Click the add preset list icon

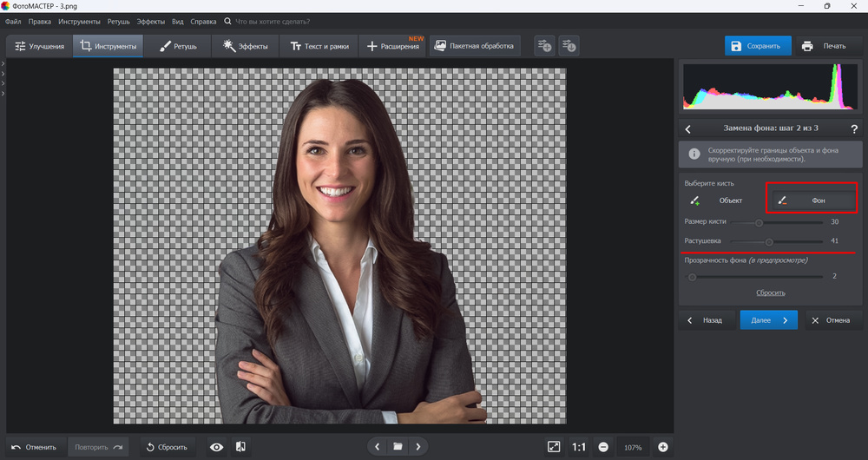[544, 46]
